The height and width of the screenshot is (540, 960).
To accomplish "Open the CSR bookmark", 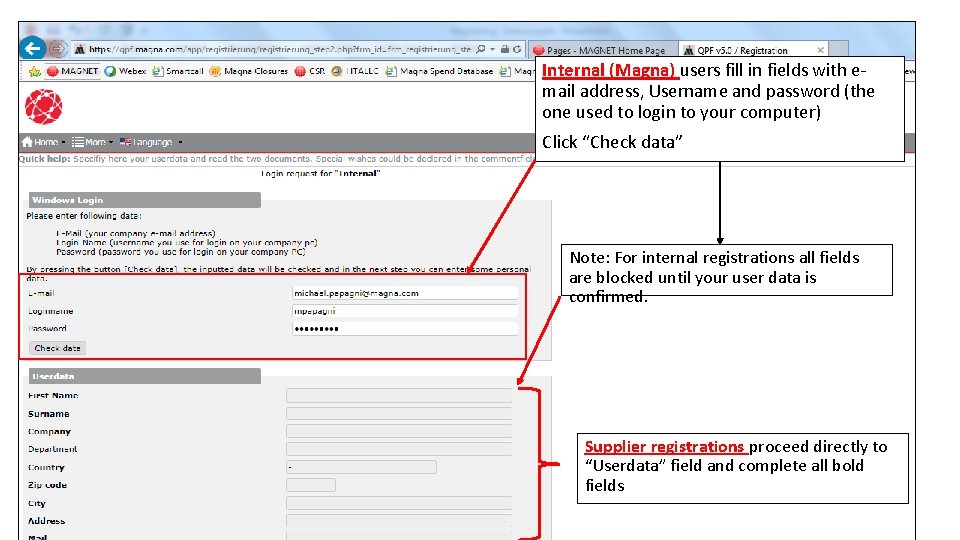I will coord(310,71).
